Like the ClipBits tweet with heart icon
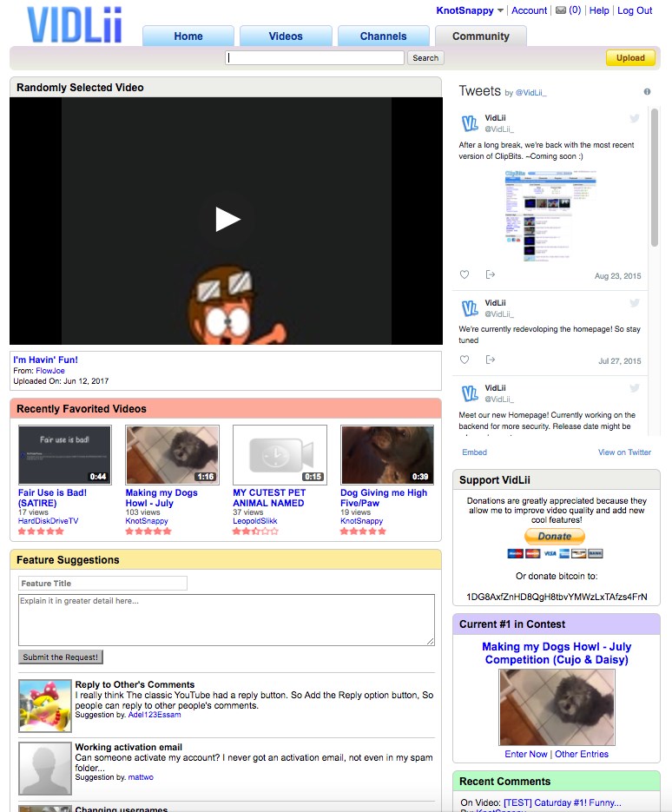The image size is (672, 812). click(464, 274)
